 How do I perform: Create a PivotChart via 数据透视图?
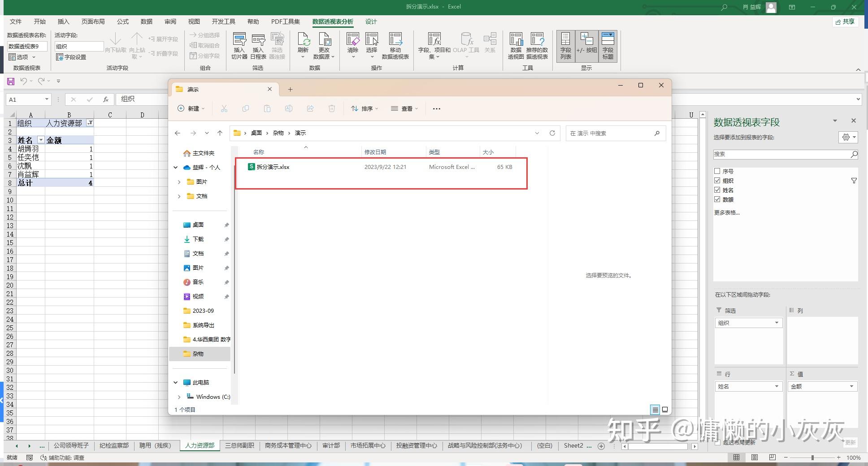point(516,45)
